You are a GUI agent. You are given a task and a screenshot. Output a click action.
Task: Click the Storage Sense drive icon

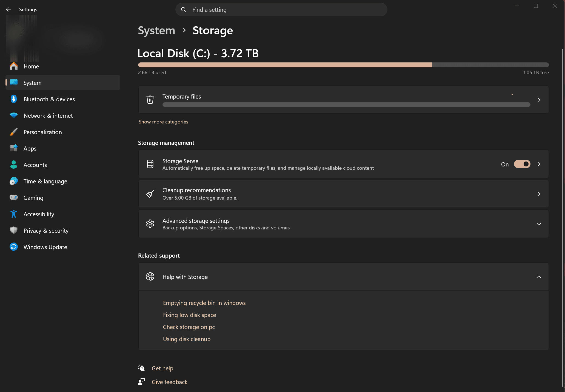[150, 164]
